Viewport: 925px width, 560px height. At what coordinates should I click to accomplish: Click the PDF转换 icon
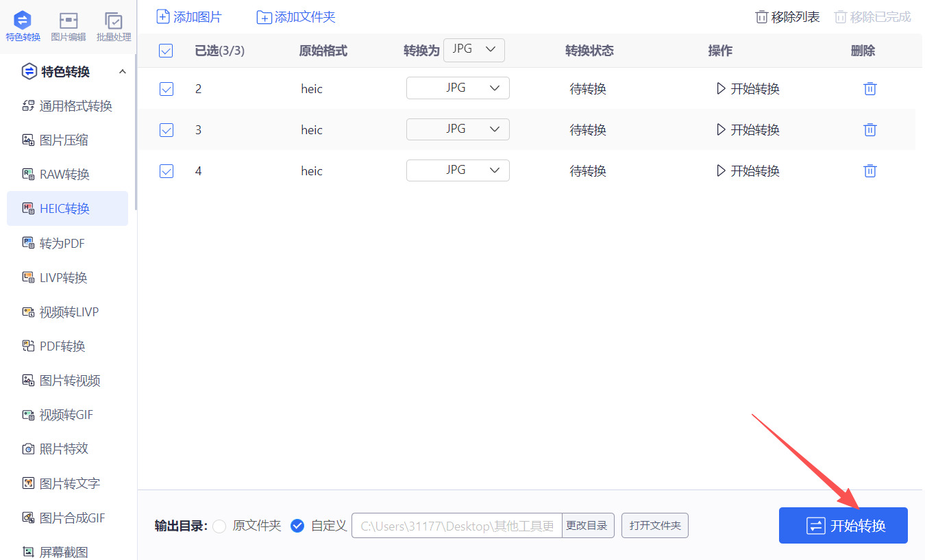tap(28, 346)
